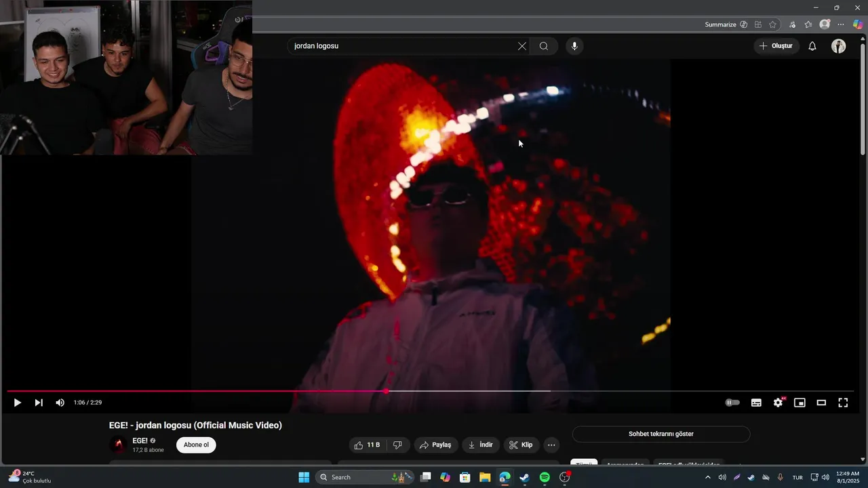Image resolution: width=868 pixels, height=488 pixels.
Task: Add page to favorites star icon
Action: pos(773,24)
